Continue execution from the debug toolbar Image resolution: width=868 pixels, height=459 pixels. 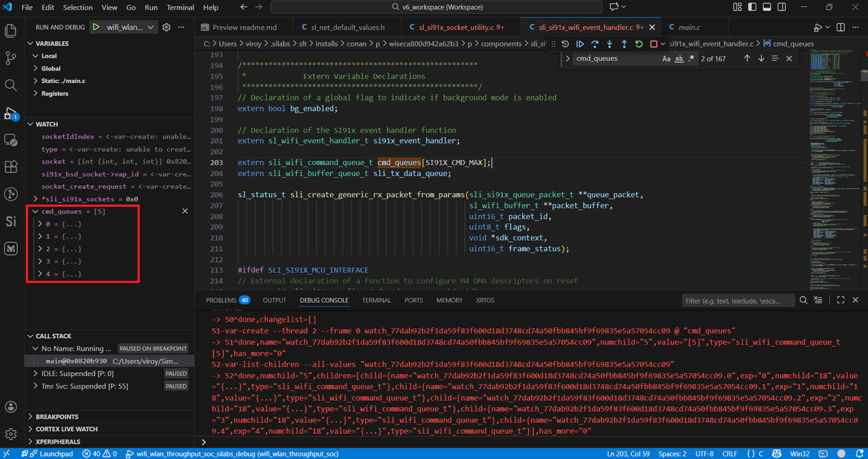click(580, 44)
